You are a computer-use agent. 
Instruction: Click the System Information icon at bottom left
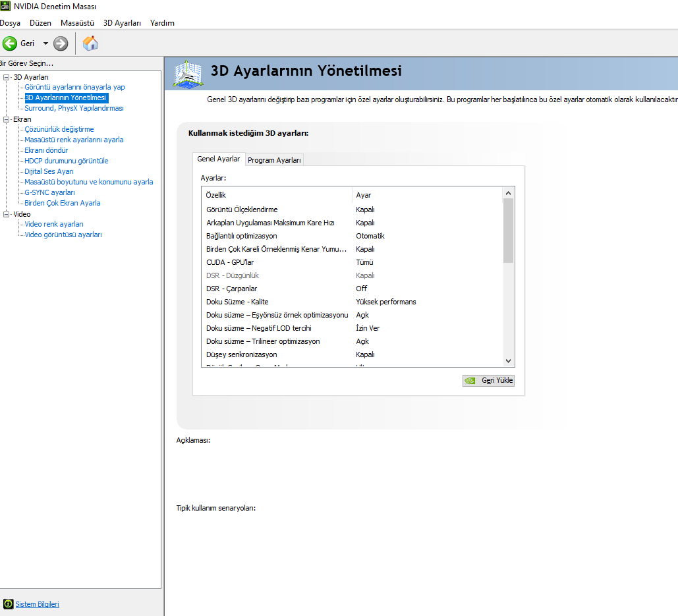coord(8,604)
